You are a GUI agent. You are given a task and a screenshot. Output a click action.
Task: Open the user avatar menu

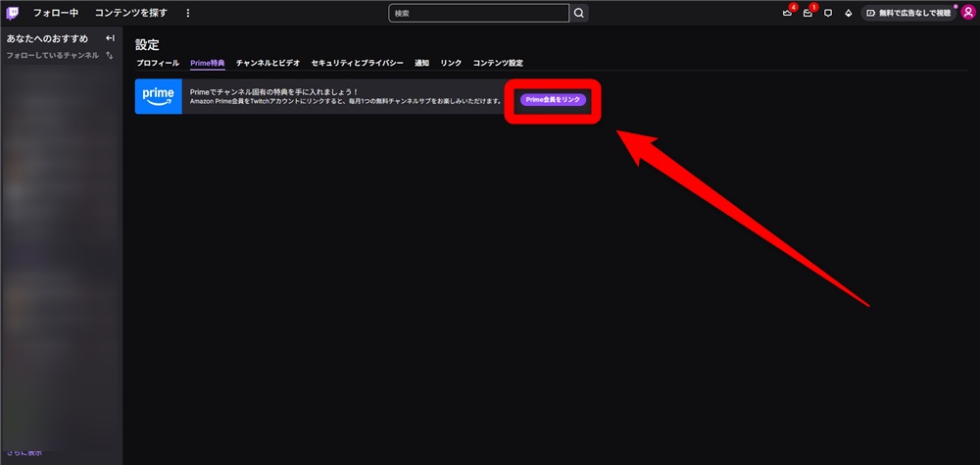(x=968, y=13)
